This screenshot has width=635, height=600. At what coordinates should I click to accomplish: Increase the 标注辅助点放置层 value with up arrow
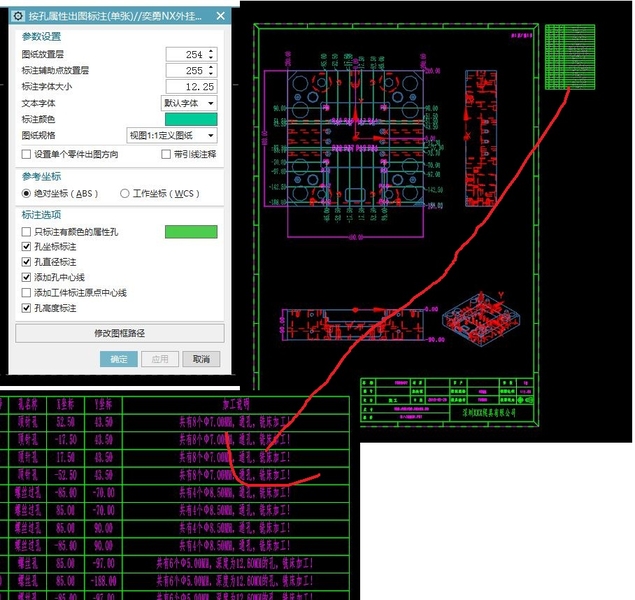point(211,67)
